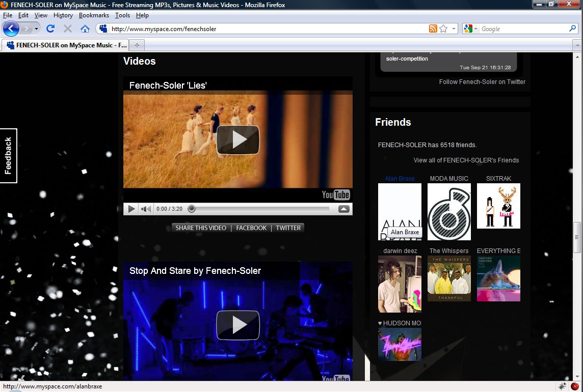Click the YouTube logo under Lies video
The height and width of the screenshot is (392, 583).
coord(336,194)
